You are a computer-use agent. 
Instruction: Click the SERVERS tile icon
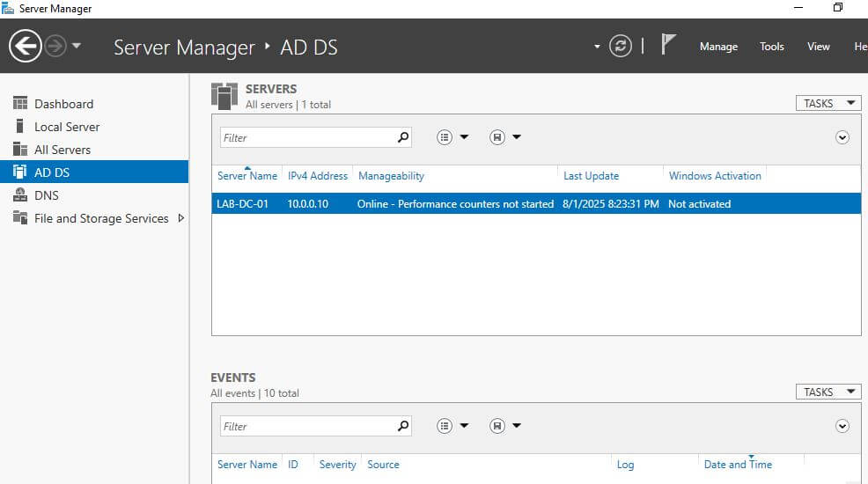tap(224, 96)
